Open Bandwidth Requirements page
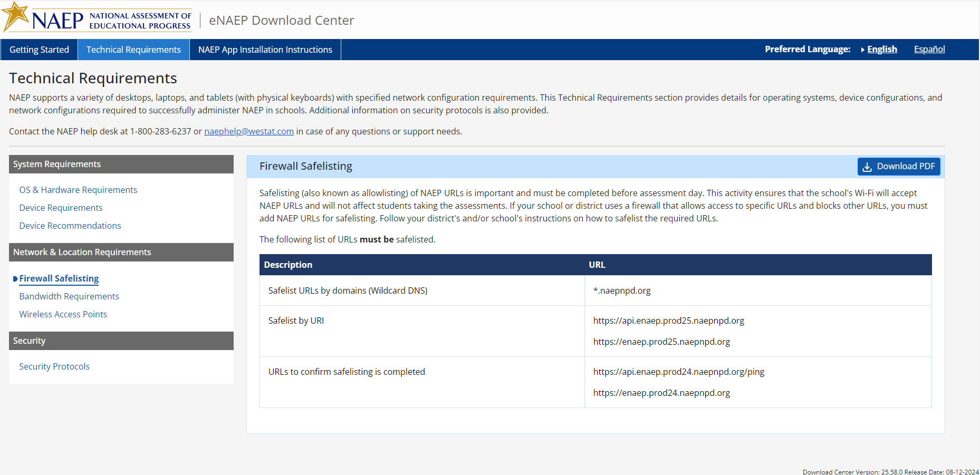The width and height of the screenshot is (980, 475). click(69, 296)
